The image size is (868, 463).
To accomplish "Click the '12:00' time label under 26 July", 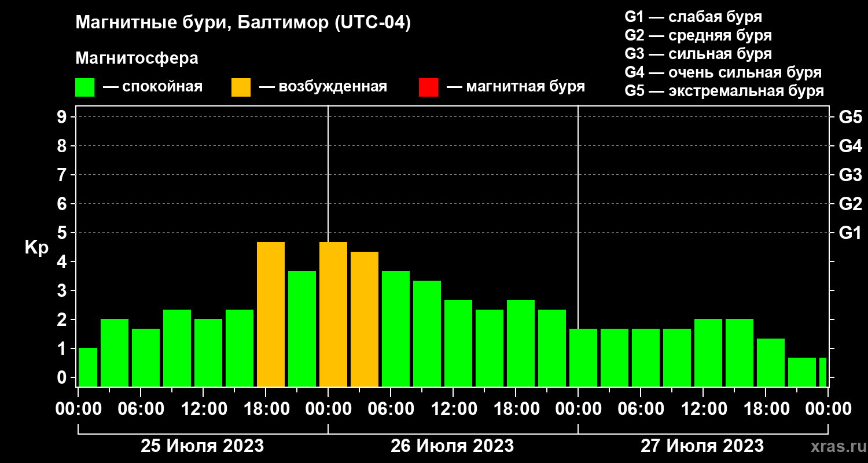I will [453, 409].
